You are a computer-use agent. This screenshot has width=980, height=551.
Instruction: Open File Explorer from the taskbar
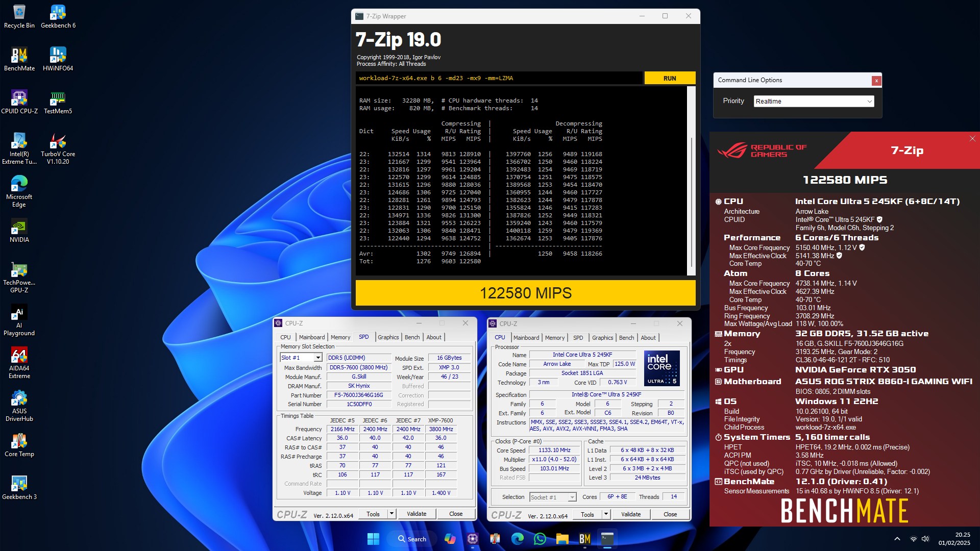pos(562,539)
